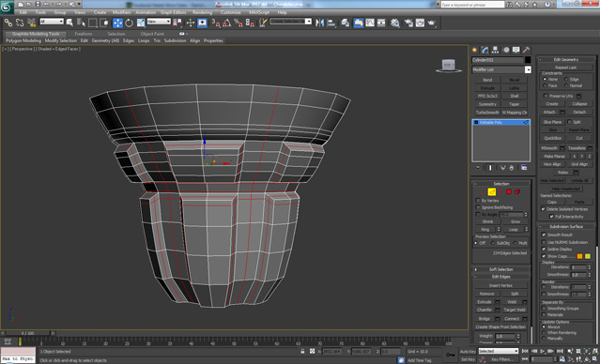
Task: Click the Play Animation button
Action: click(x=542, y=351)
